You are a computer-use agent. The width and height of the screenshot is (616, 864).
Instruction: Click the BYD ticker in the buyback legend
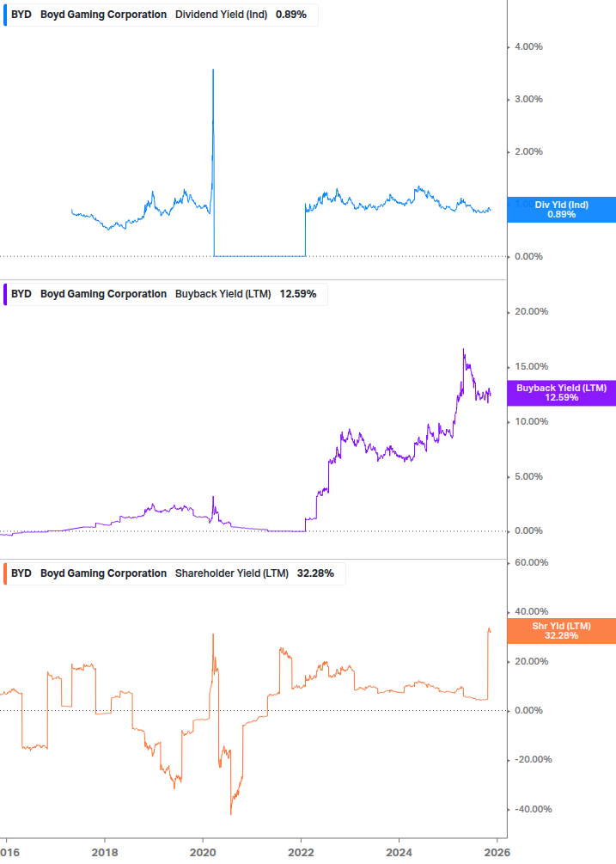pos(21,294)
